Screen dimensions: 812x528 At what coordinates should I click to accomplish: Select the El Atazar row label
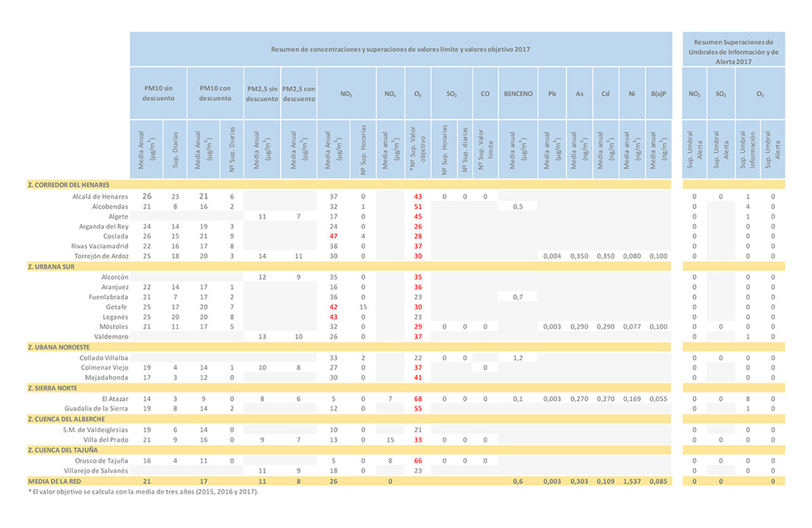point(114,398)
